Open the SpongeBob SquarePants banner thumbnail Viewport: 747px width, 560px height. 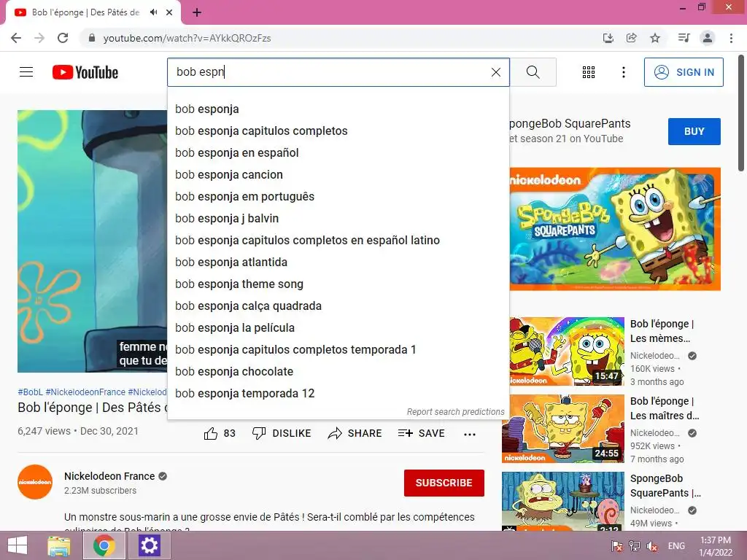tap(615, 229)
